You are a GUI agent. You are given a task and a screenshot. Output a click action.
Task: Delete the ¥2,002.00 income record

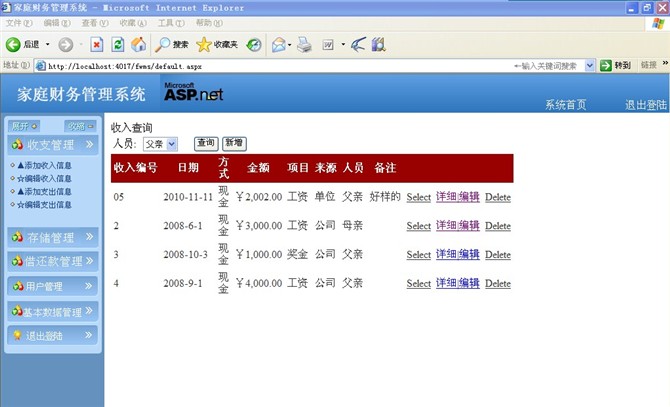(498, 197)
